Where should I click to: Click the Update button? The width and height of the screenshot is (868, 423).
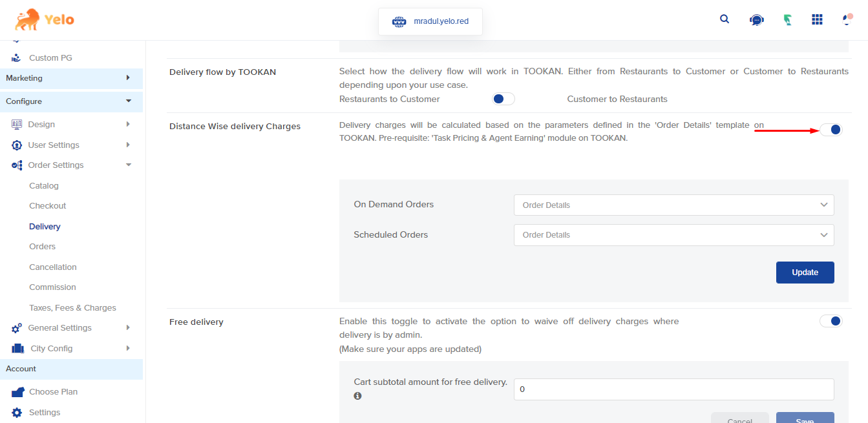click(805, 273)
